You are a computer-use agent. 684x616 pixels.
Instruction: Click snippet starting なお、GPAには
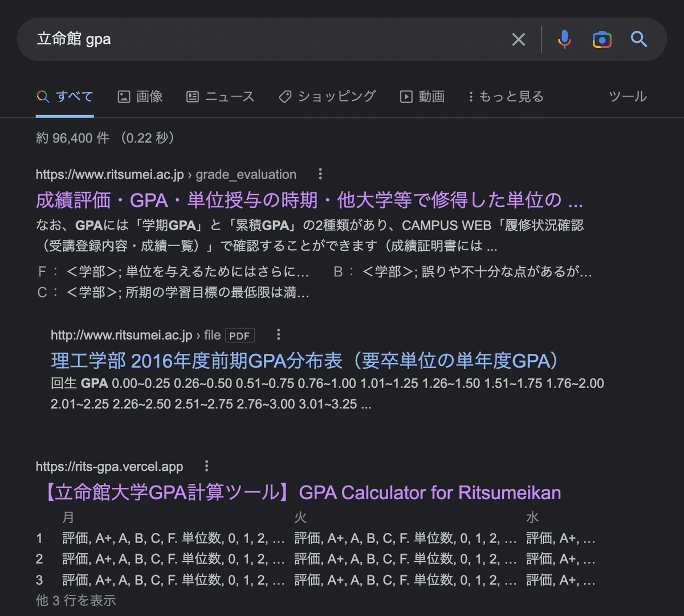310,236
